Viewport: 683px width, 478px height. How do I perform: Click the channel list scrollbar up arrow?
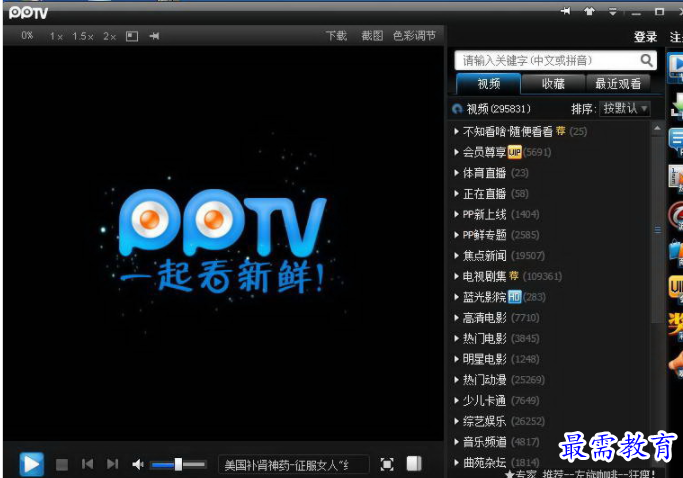(x=657, y=128)
